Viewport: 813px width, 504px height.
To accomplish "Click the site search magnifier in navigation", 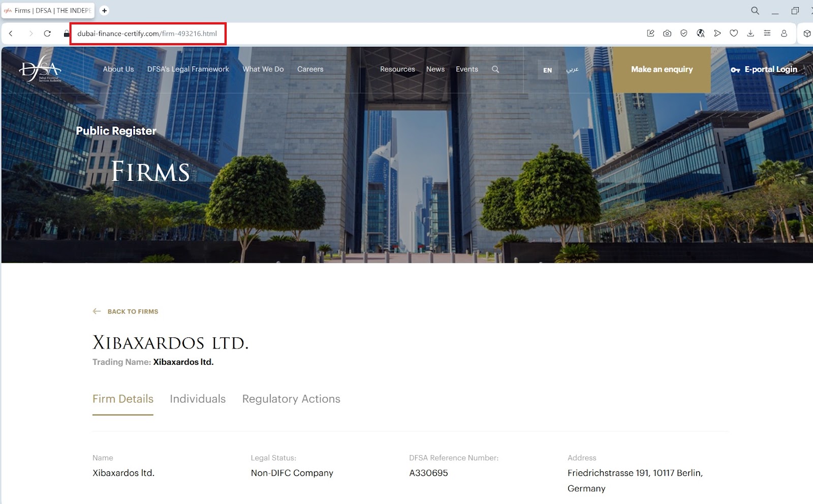I will [495, 69].
